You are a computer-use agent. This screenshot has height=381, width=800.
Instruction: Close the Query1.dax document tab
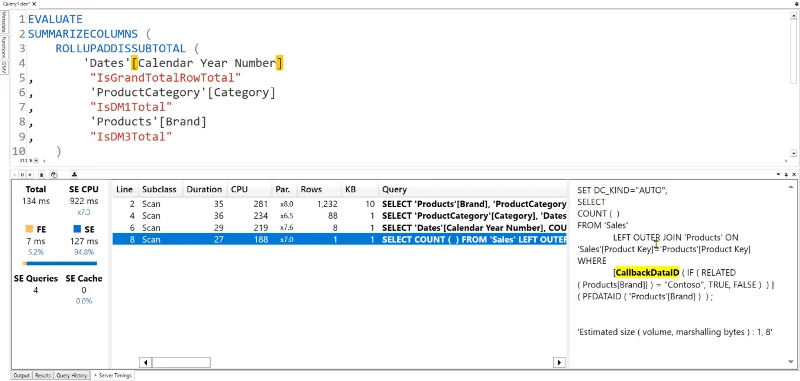[34, 4]
